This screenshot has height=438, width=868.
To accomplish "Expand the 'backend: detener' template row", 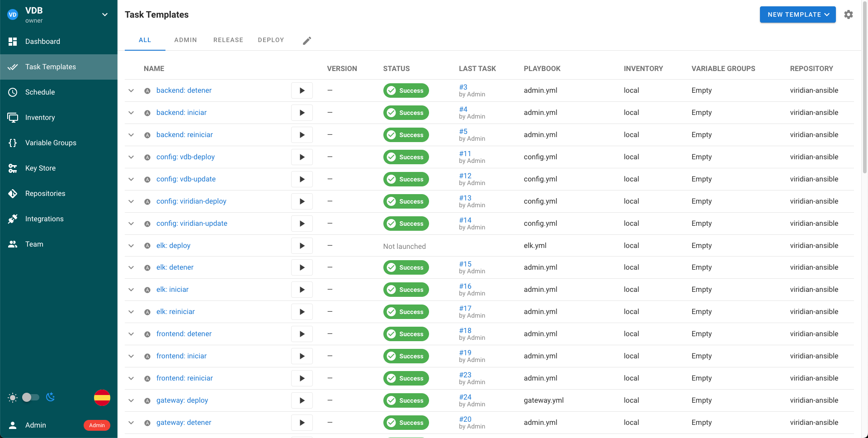I will [x=131, y=90].
